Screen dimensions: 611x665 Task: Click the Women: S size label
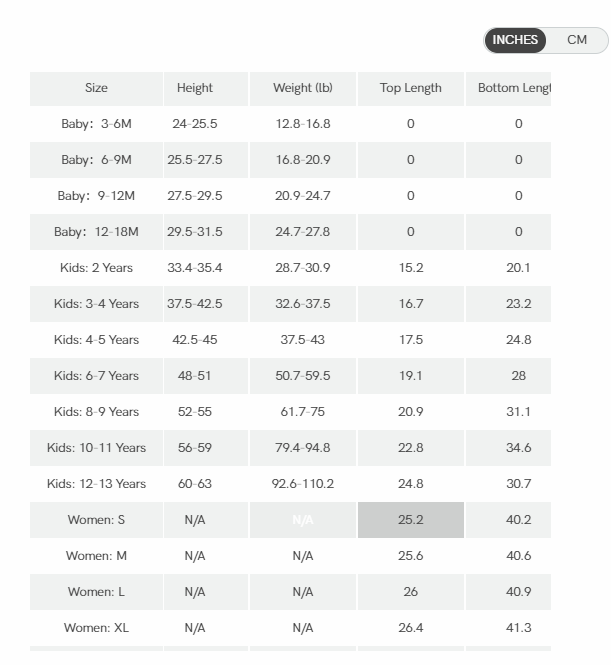click(x=96, y=520)
